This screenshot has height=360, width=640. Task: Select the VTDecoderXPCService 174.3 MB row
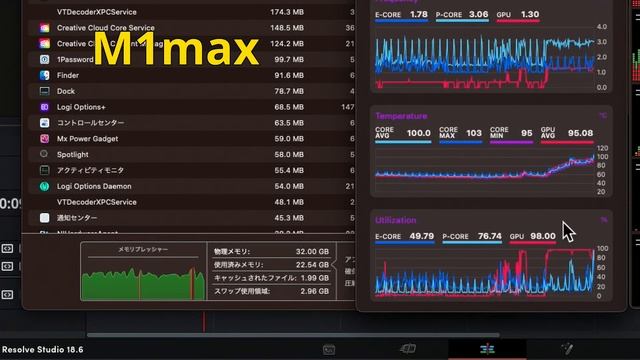[x=192, y=12]
